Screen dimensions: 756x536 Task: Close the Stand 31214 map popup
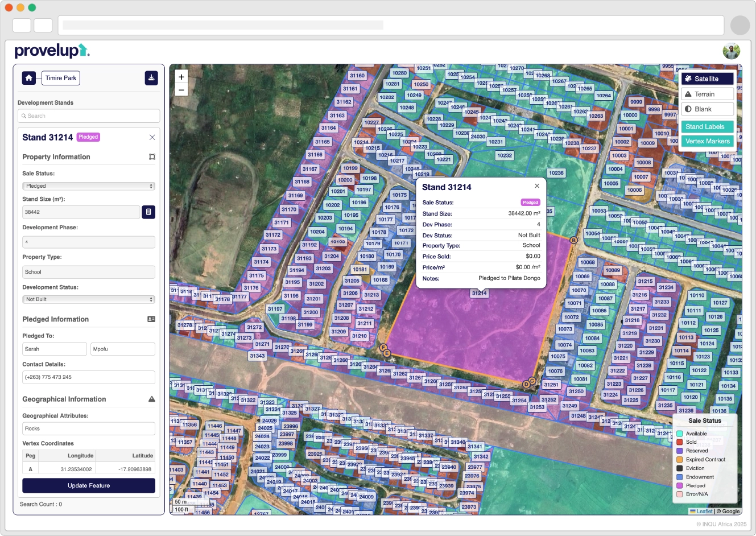click(x=537, y=186)
